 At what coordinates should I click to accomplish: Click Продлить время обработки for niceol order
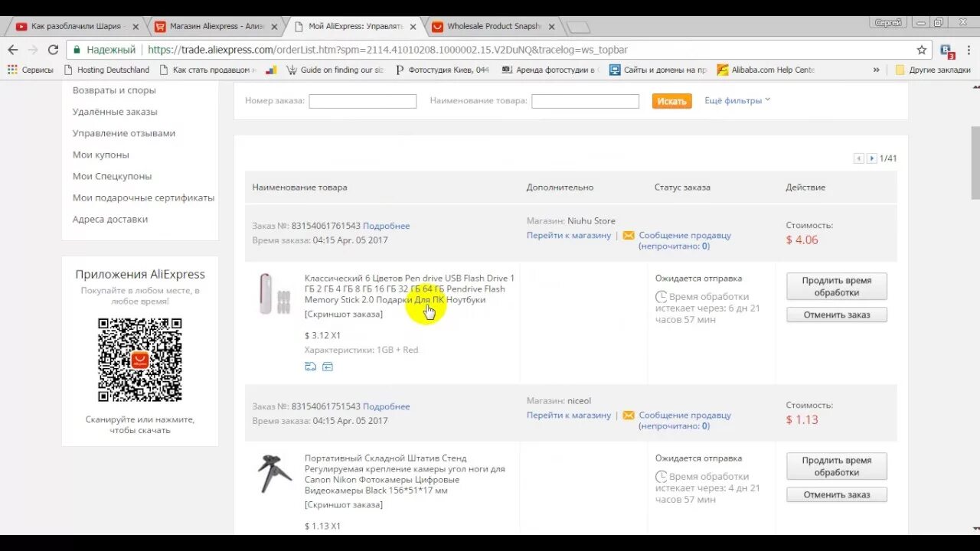pyautogui.click(x=836, y=466)
